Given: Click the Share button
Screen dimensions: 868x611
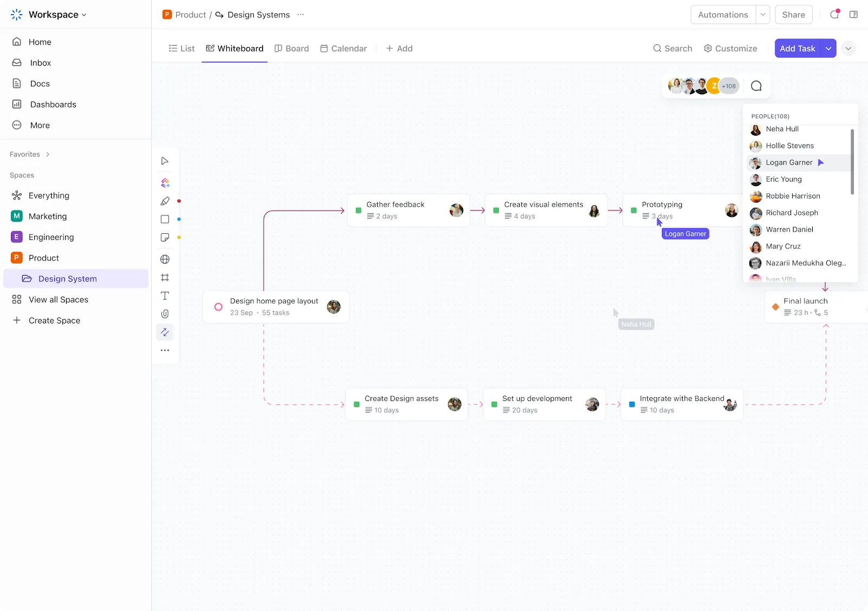Looking at the screenshot, I should [794, 15].
